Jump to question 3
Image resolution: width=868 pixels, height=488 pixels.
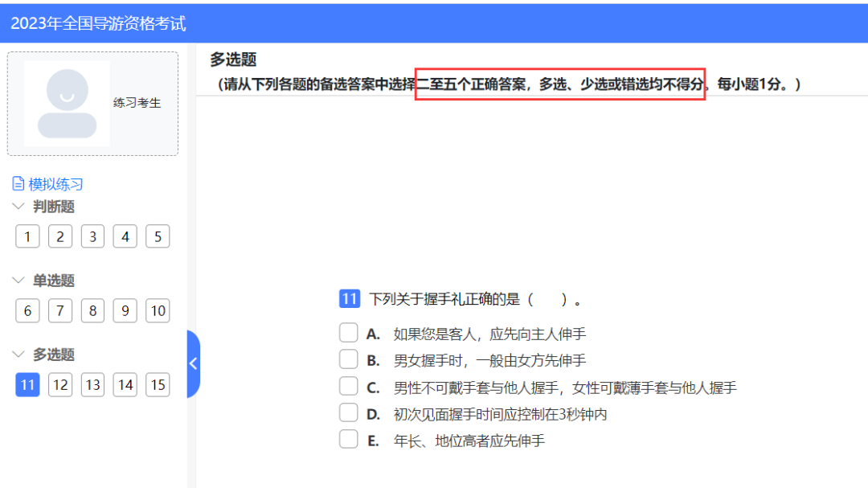point(92,236)
